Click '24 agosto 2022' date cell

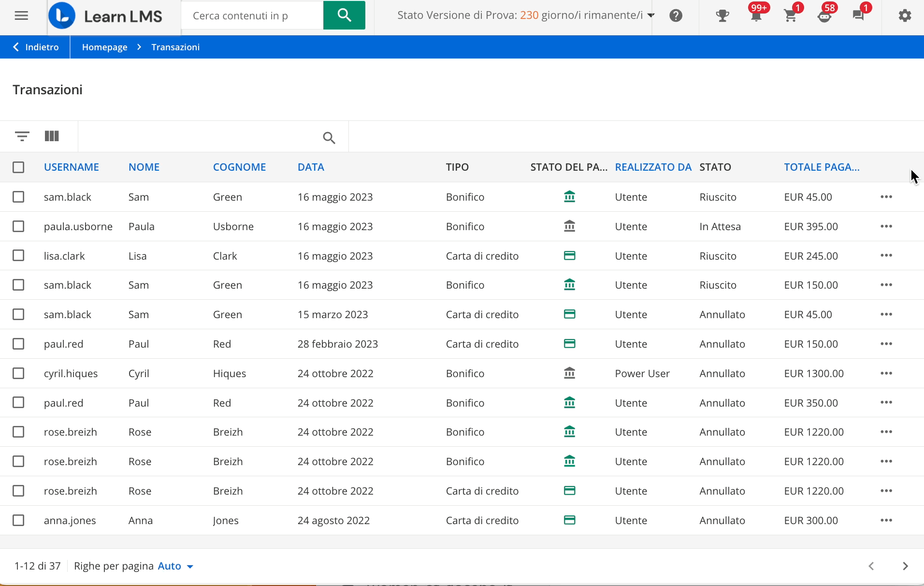[333, 520]
